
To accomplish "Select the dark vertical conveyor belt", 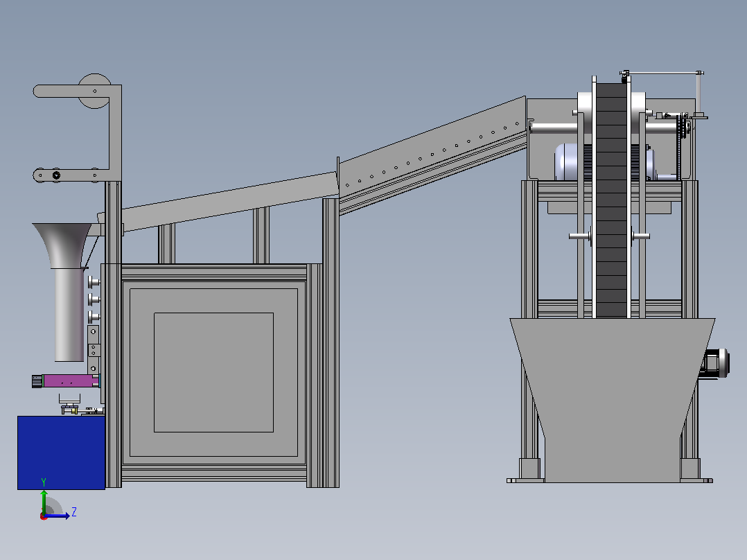I will point(612,200).
